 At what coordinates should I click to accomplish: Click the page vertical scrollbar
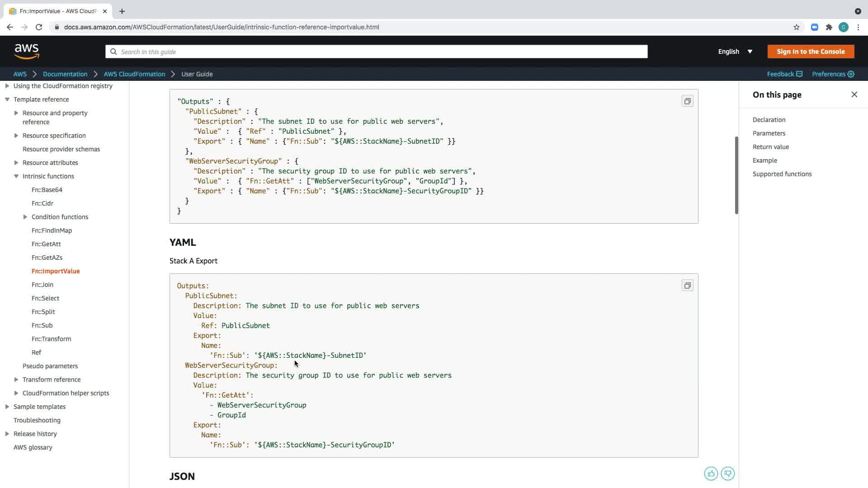click(736, 175)
